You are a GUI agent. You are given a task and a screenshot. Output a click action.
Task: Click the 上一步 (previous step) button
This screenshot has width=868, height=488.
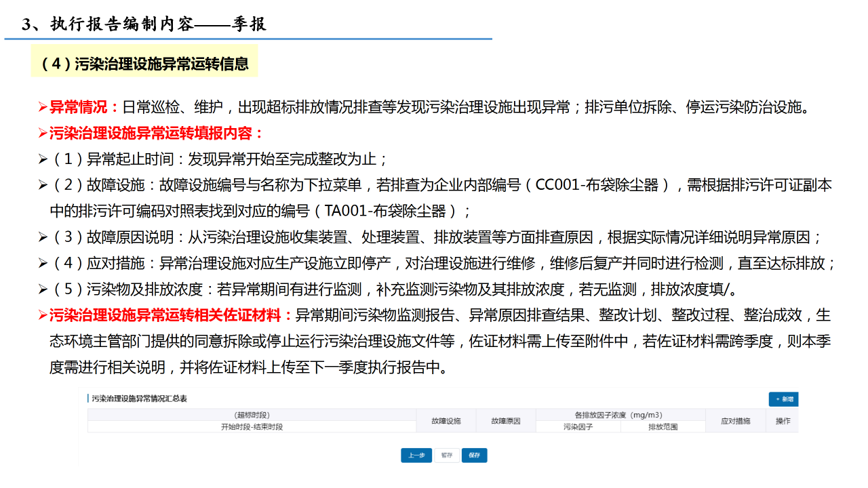coord(416,455)
